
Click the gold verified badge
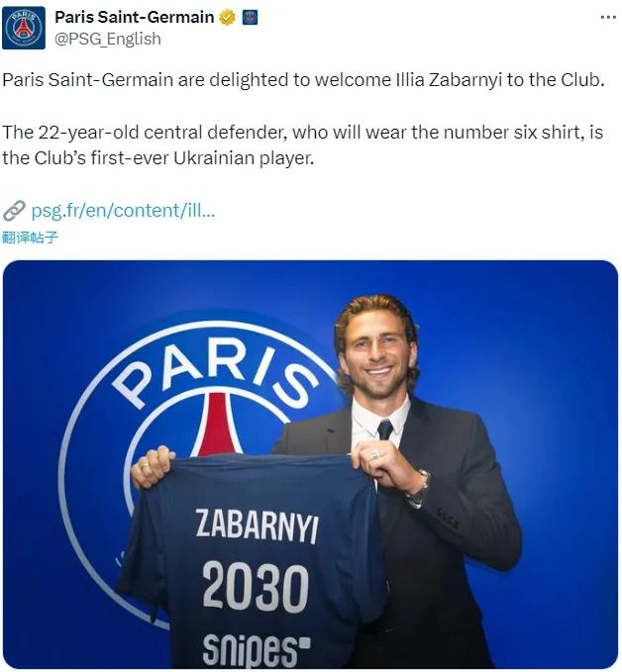tap(228, 18)
